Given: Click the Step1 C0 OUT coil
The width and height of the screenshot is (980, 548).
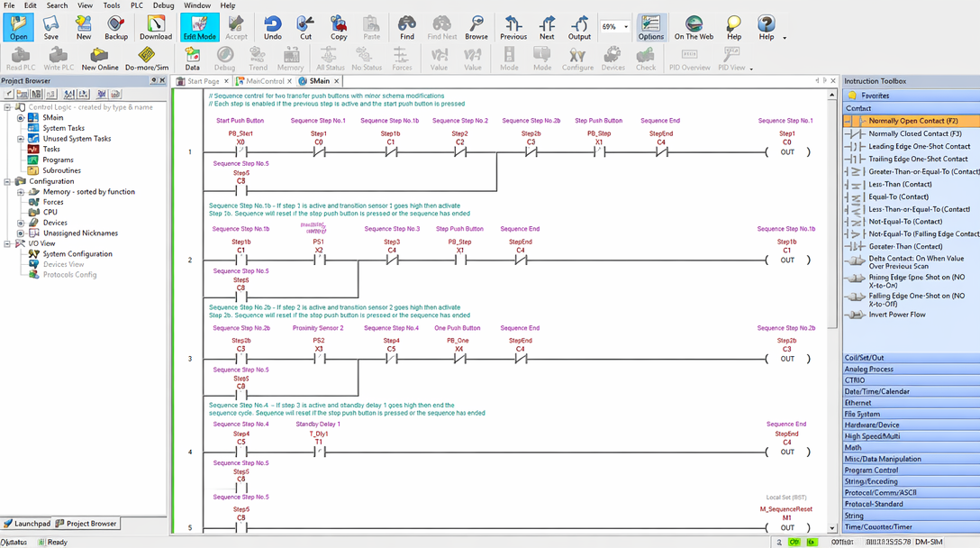Looking at the screenshot, I should click(x=787, y=151).
